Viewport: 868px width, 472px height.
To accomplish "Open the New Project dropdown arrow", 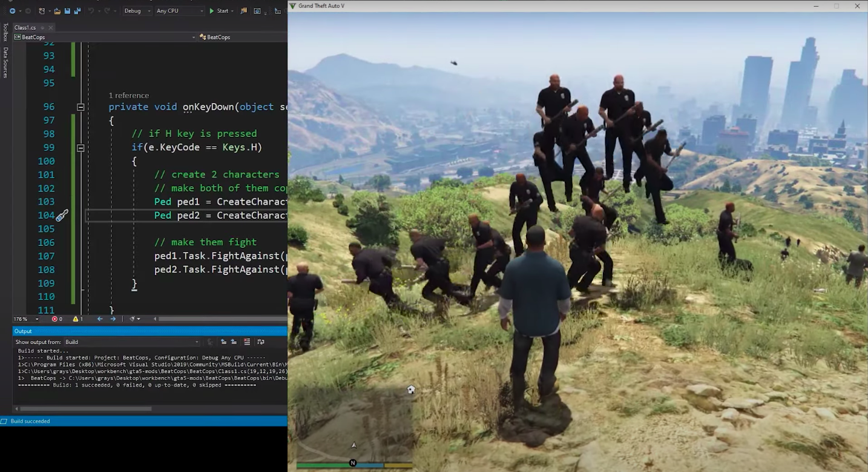I will (x=50, y=11).
